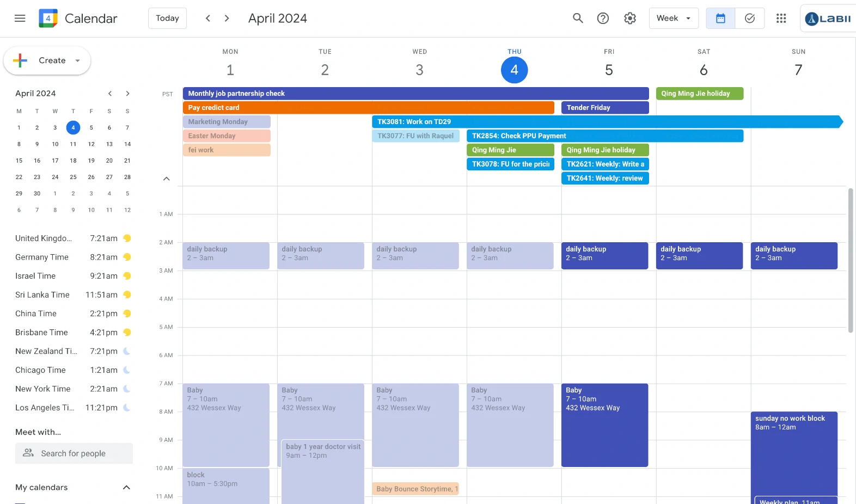The image size is (856, 504).
Task: Click the calendar vertical scrollbar
Action: [x=851, y=260]
